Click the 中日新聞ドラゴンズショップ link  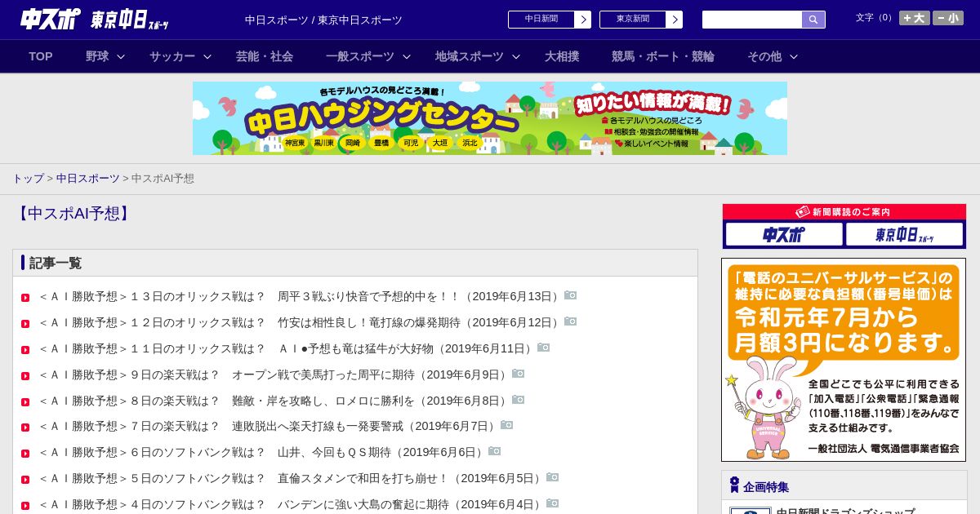point(845,512)
